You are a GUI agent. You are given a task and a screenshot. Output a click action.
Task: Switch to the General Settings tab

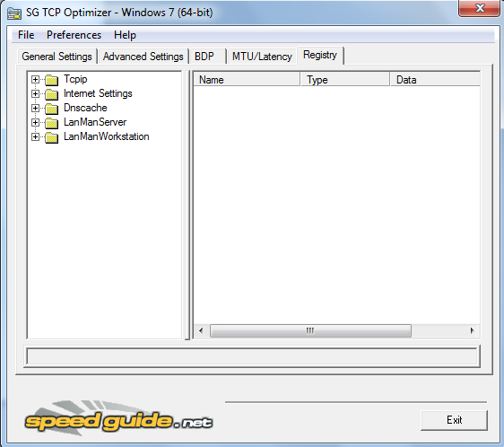56,57
